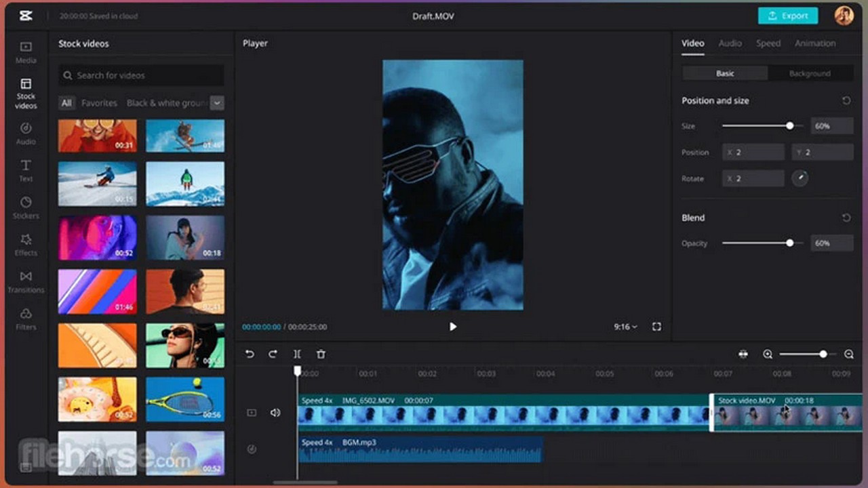Mute the video track audio
Viewport: 868px width, 488px height.
click(x=275, y=413)
